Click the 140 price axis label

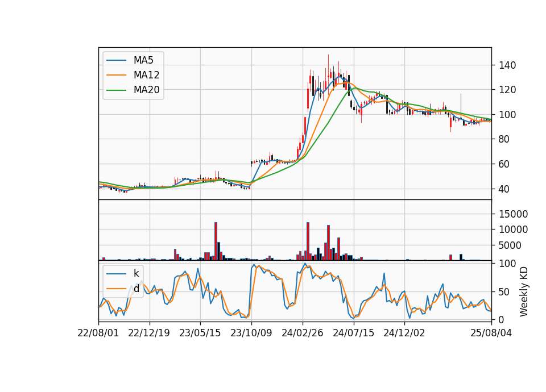point(507,65)
